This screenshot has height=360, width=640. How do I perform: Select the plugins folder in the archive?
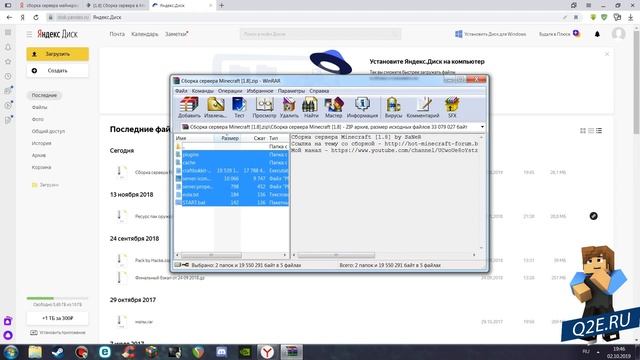pyautogui.click(x=232, y=155)
